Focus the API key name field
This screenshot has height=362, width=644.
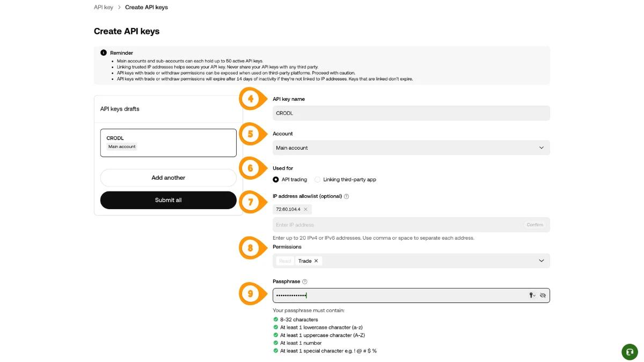[411, 113]
